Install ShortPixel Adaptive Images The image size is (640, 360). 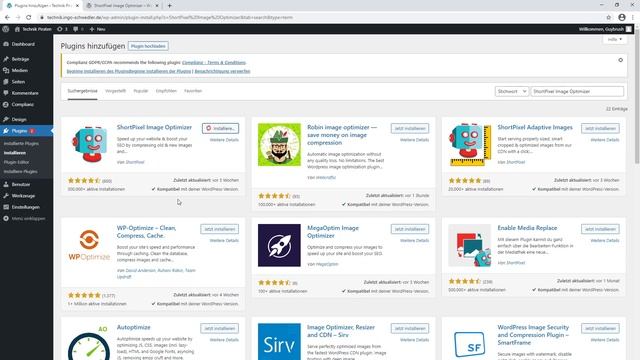click(600, 128)
